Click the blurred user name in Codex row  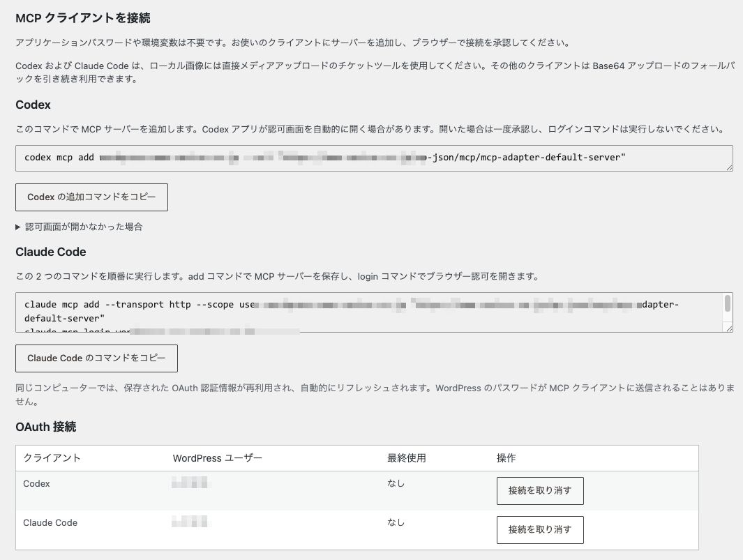190,483
